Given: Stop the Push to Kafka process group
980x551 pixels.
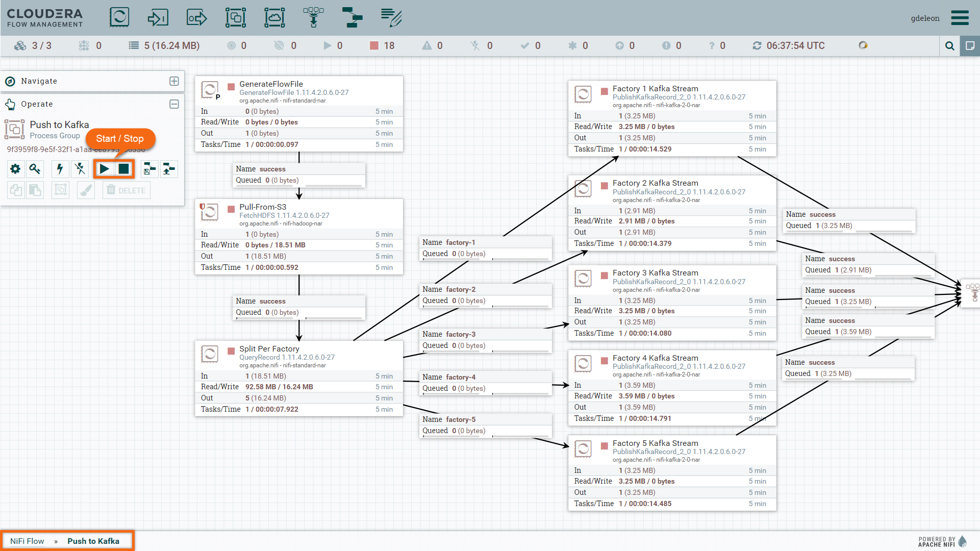Looking at the screenshot, I should [123, 169].
